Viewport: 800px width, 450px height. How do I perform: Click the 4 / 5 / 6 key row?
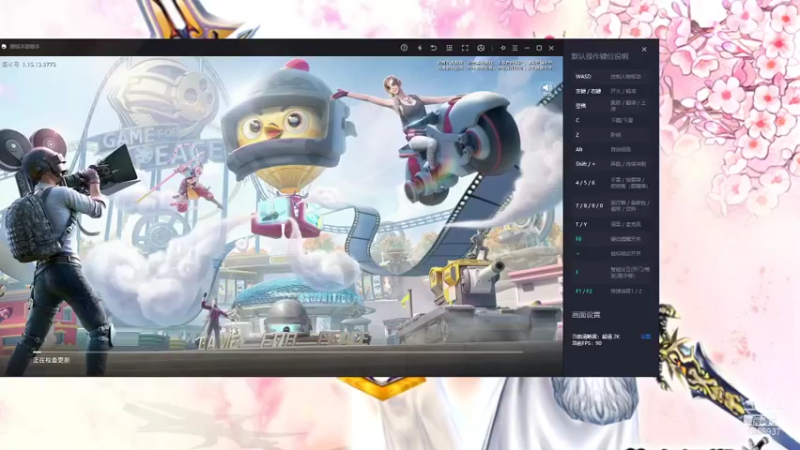(x=611, y=183)
